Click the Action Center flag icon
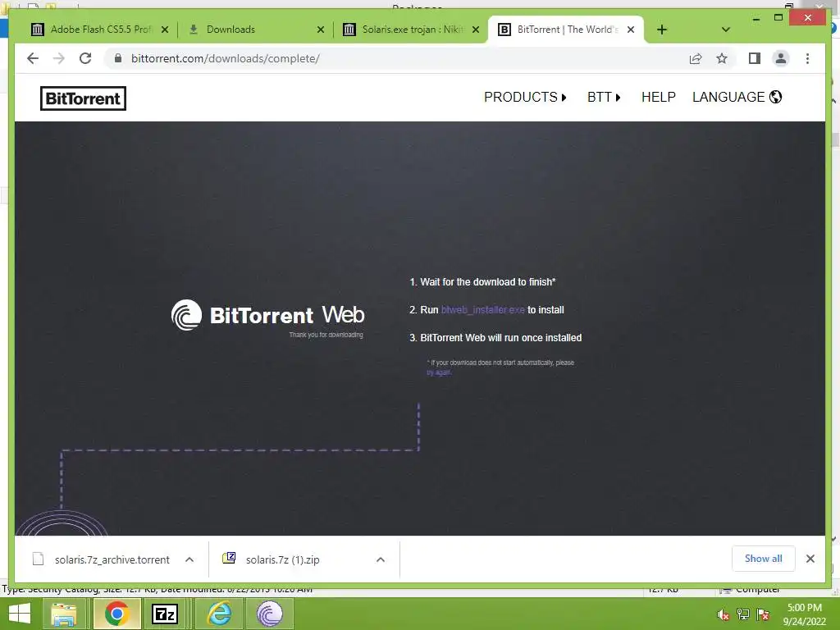This screenshot has width=840, height=630. coord(763,614)
